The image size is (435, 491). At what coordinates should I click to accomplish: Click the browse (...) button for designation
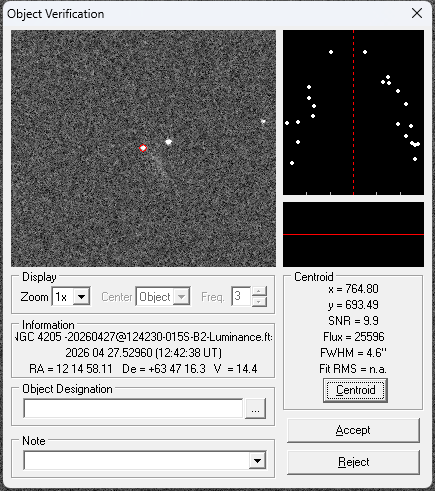[x=255, y=408]
